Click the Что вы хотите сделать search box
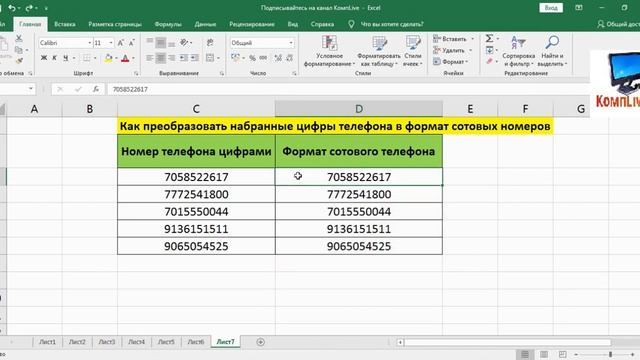Viewport: 640px width, 360px height. pos(392,24)
